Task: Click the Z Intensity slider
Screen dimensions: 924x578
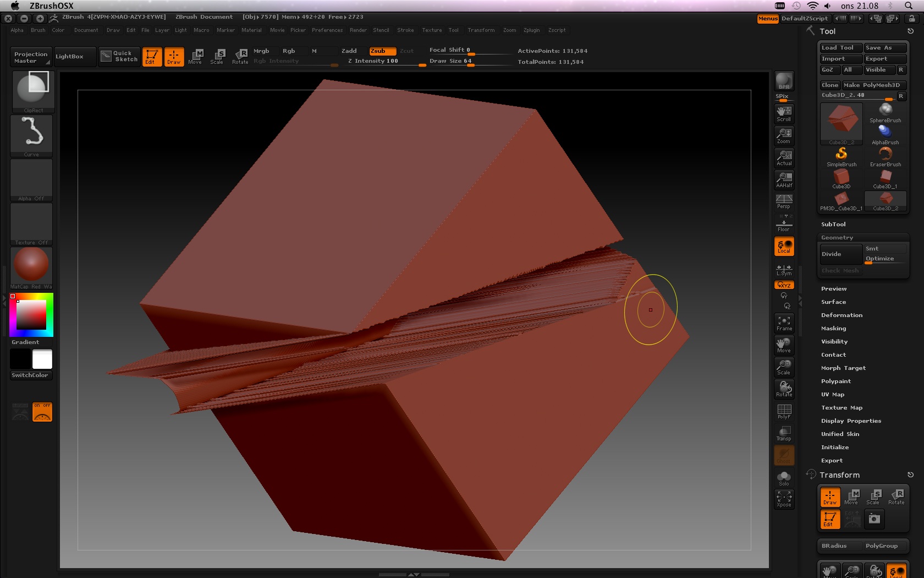Action: coord(385,62)
